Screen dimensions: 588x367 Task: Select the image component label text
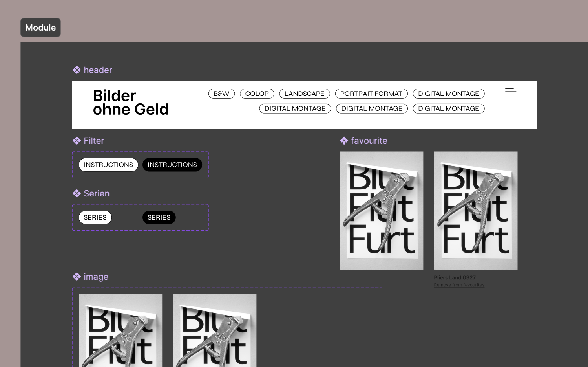[x=96, y=277]
